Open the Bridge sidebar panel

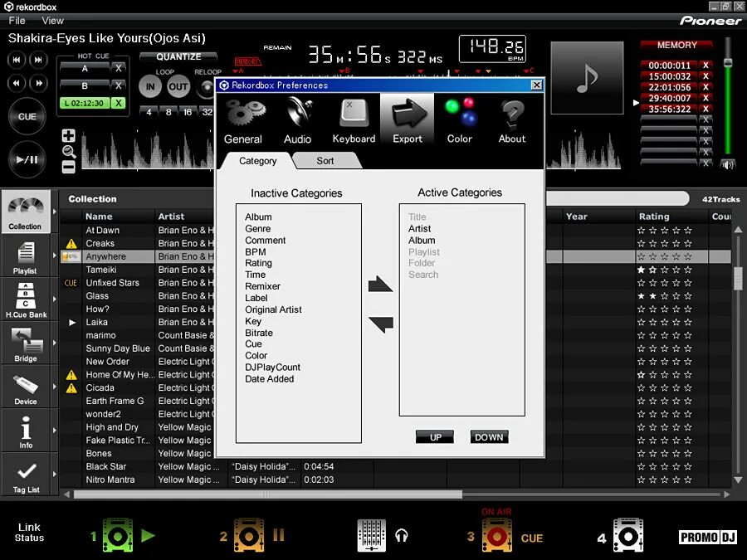click(26, 343)
